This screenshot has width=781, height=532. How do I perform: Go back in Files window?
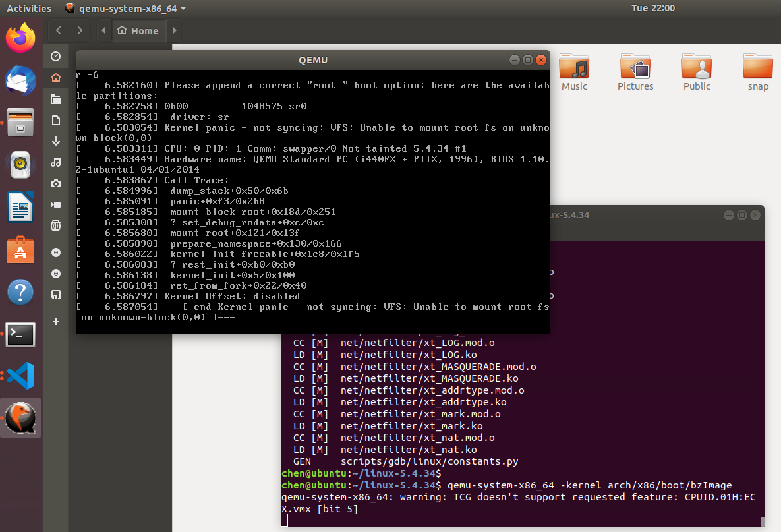coord(58,30)
